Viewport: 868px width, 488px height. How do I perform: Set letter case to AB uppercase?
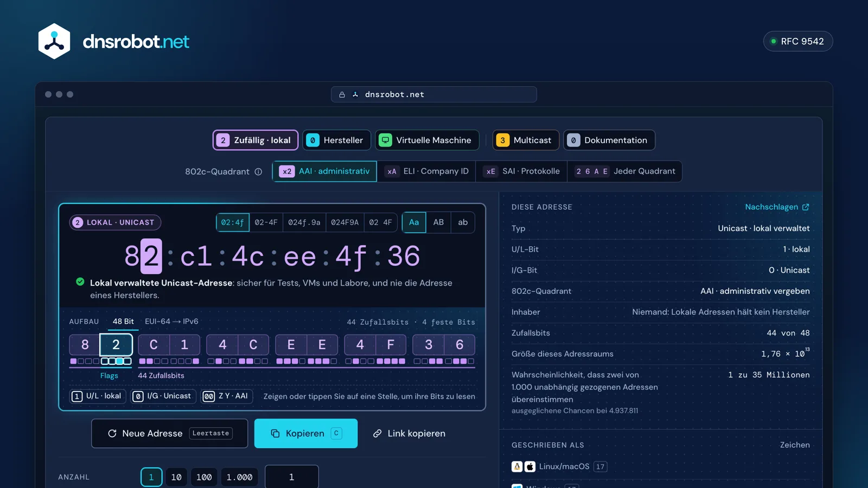(438, 222)
